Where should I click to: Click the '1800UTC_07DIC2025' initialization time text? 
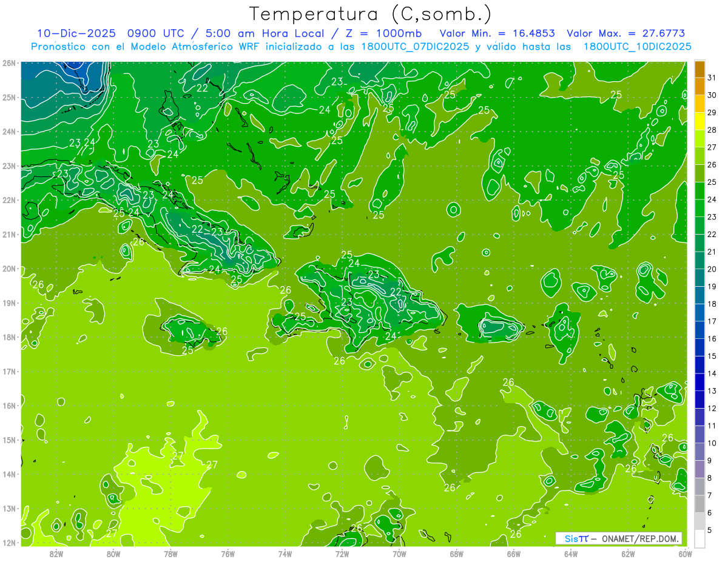pyautogui.click(x=414, y=47)
